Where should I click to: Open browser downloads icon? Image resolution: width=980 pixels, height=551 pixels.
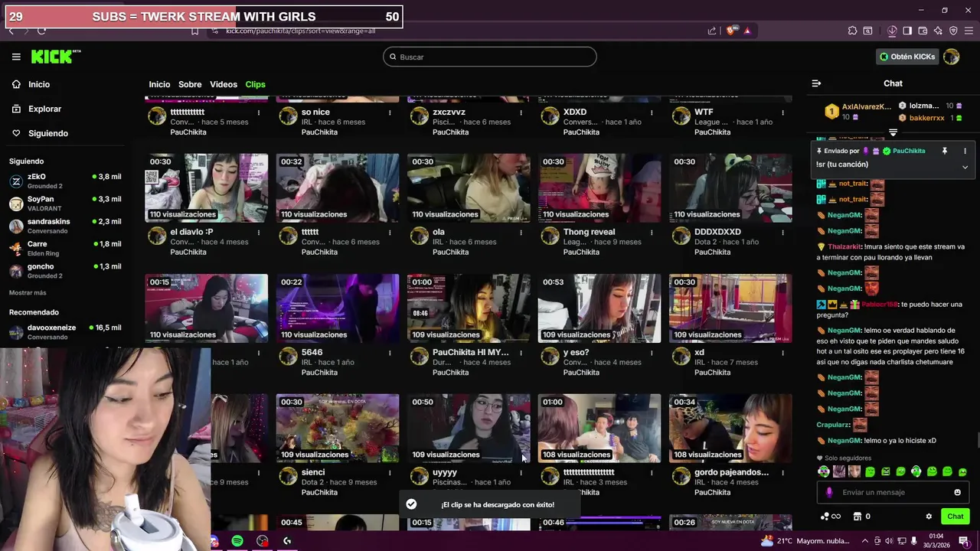click(892, 31)
